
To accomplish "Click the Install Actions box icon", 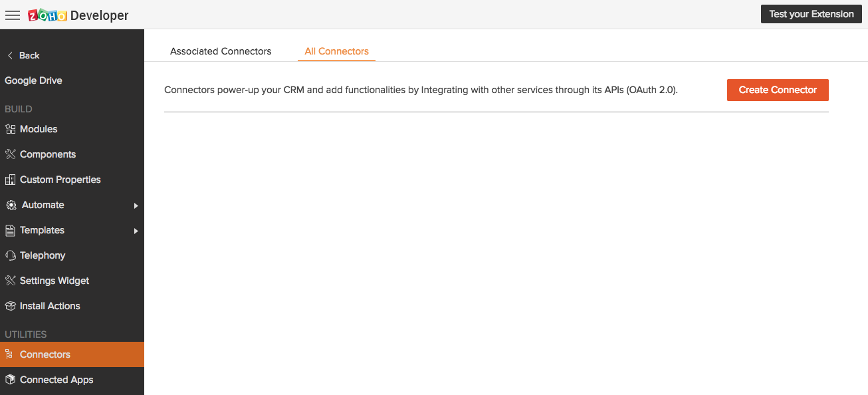I will [10, 306].
